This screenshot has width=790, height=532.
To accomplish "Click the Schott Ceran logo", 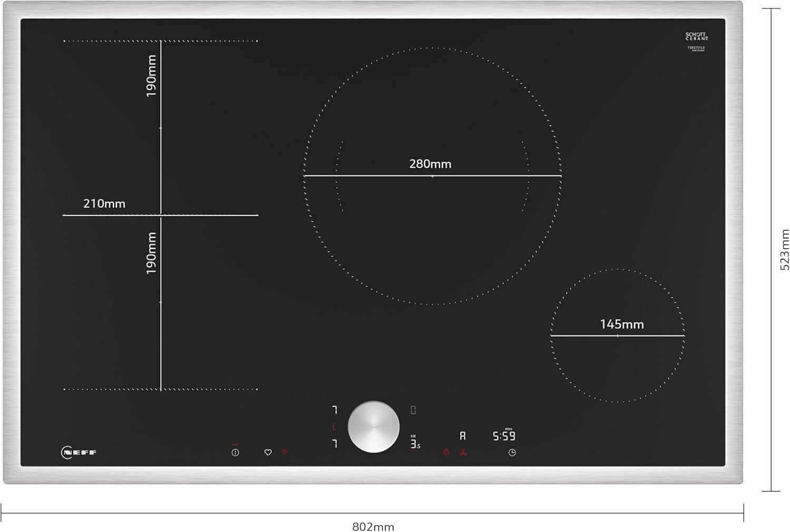I will (x=696, y=37).
